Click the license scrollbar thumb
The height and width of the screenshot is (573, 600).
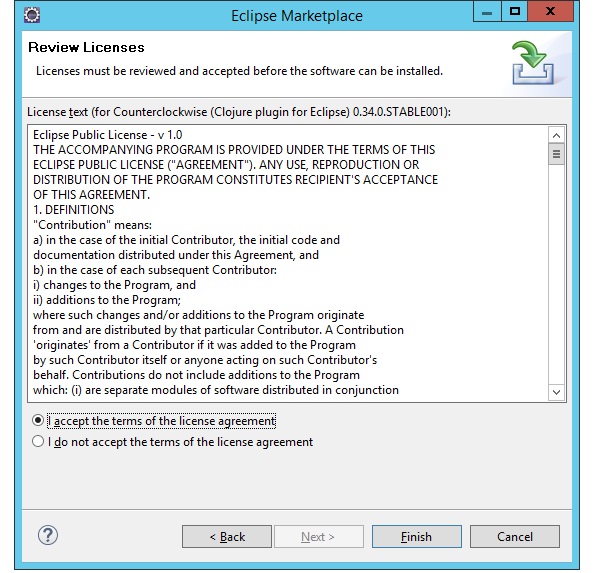(x=556, y=154)
